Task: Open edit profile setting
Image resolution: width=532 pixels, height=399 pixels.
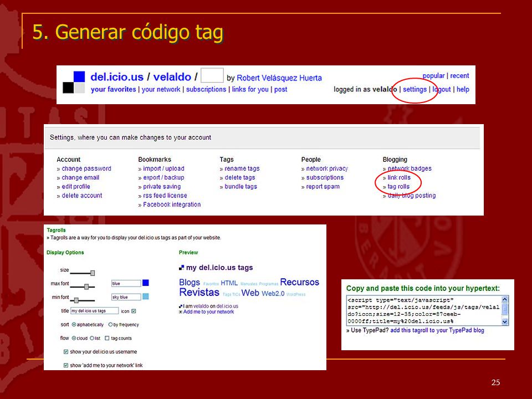Action: [x=76, y=187]
